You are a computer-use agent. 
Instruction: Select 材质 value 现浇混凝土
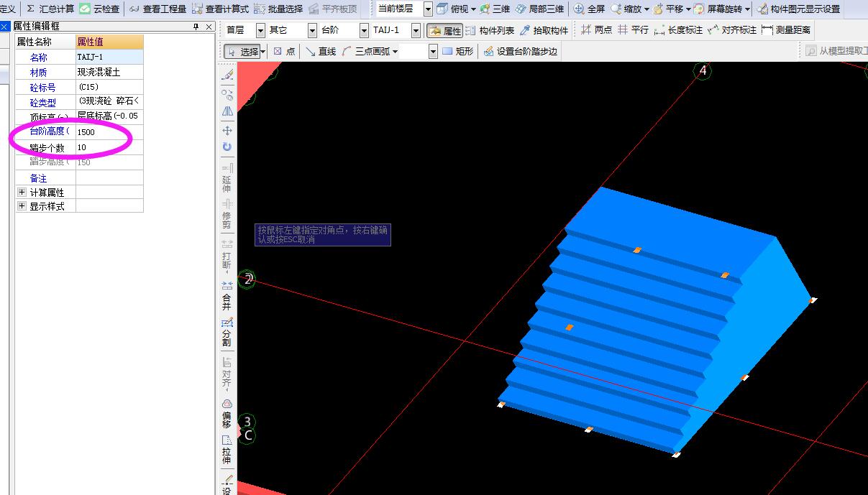tap(109, 72)
